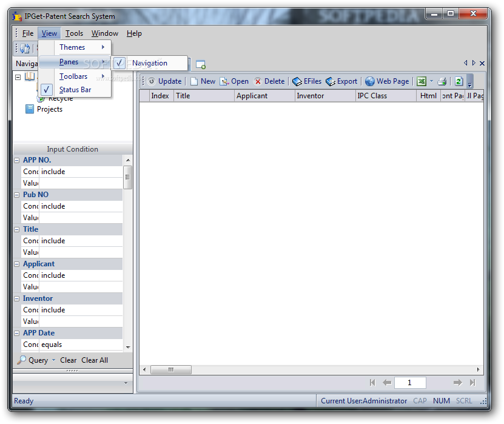Open the File menu

point(28,33)
